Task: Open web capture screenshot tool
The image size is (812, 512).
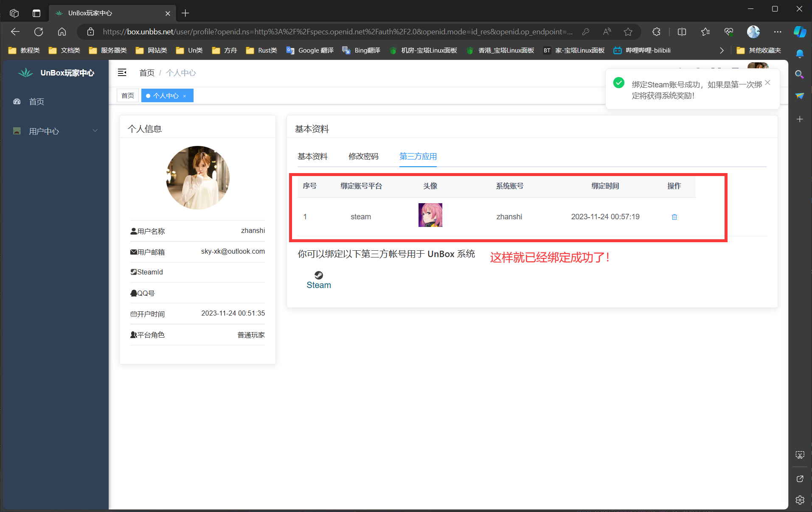Action: pyautogui.click(x=800, y=455)
